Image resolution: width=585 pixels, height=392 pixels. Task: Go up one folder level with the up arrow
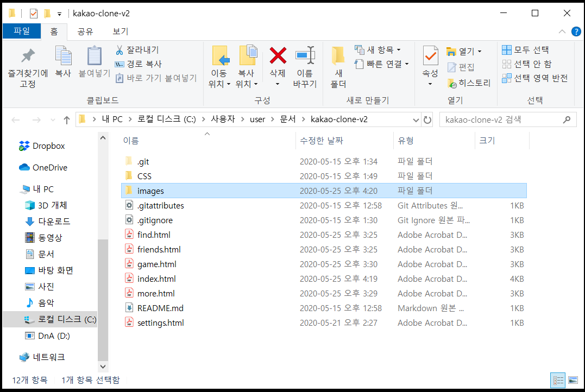coord(67,120)
